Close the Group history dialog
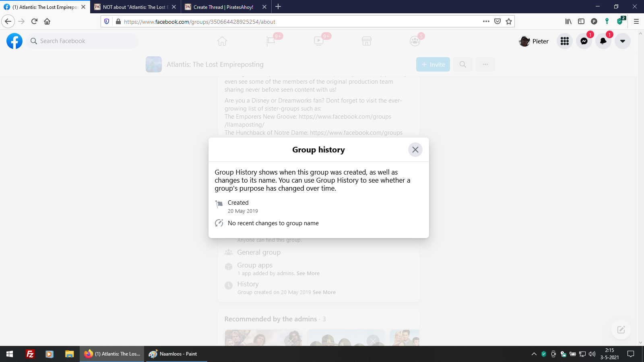This screenshot has width=644, height=362. (x=415, y=150)
